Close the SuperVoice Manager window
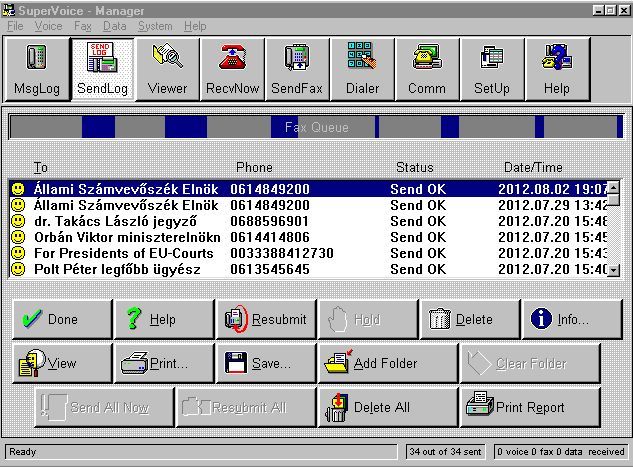 [x=623, y=10]
